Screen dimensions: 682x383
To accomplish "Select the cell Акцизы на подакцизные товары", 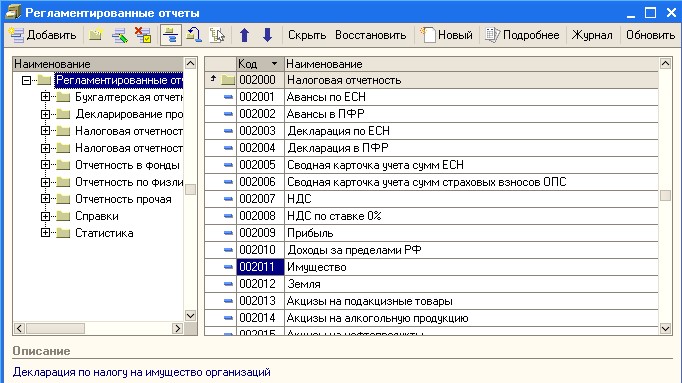I will pos(471,301).
